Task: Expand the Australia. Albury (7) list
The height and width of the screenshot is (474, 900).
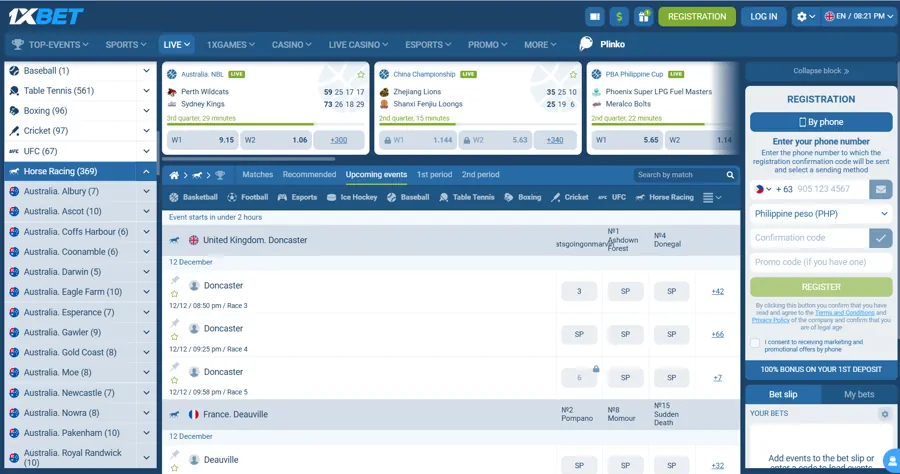Action: click(x=146, y=191)
